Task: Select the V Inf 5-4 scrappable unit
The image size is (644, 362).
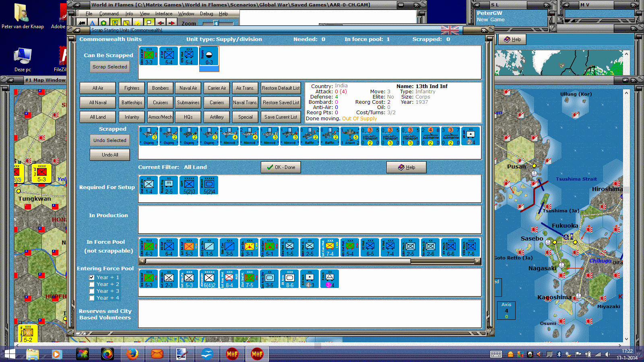Action: coord(169,56)
